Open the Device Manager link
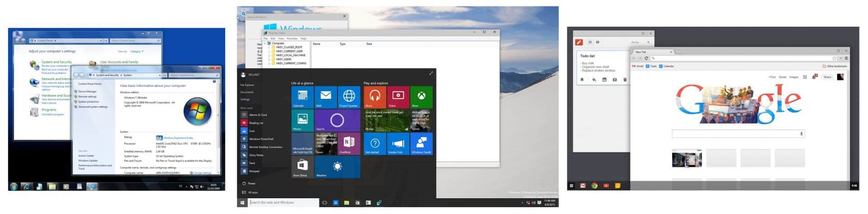Viewport: 868px width, 214px height. coord(87,91)
